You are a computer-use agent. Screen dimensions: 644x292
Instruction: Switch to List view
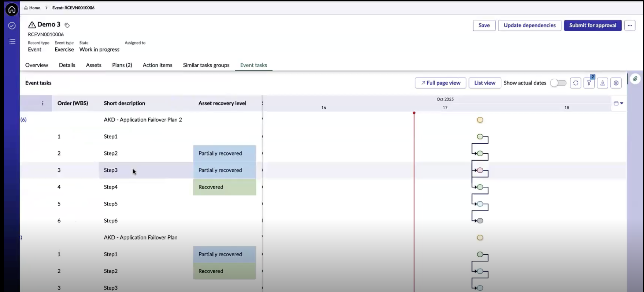pos(485,83)
